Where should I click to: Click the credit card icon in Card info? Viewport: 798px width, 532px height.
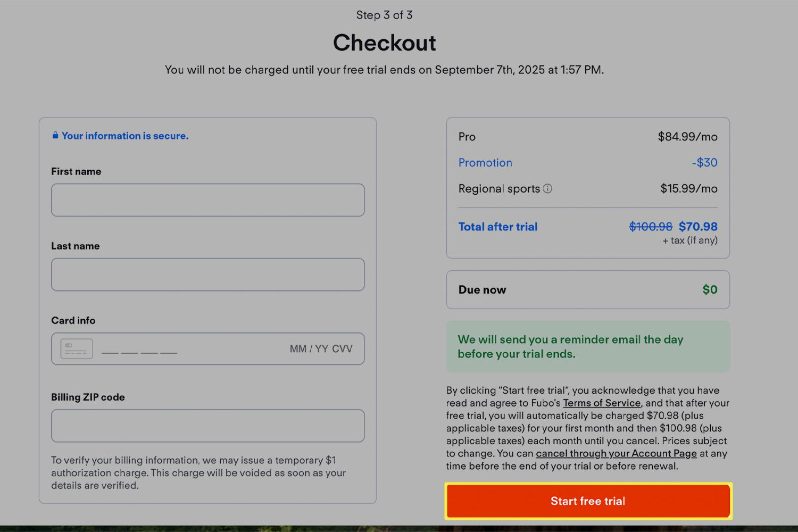77,349
